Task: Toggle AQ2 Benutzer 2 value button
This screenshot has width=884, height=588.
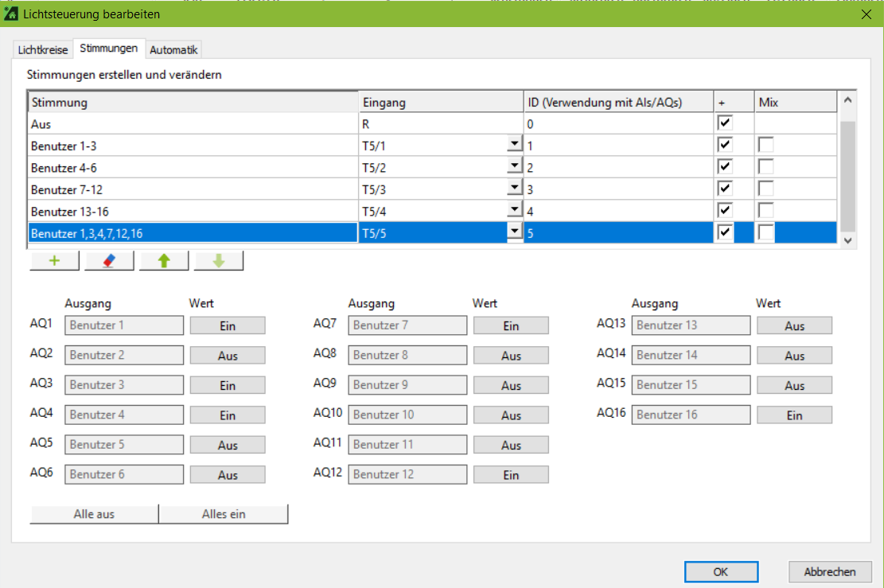Action: [228, 356]
